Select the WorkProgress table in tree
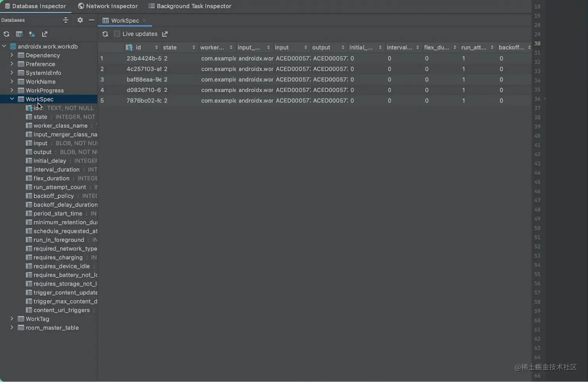This screenshot has height=382, width=588. (x=45, y=90)
